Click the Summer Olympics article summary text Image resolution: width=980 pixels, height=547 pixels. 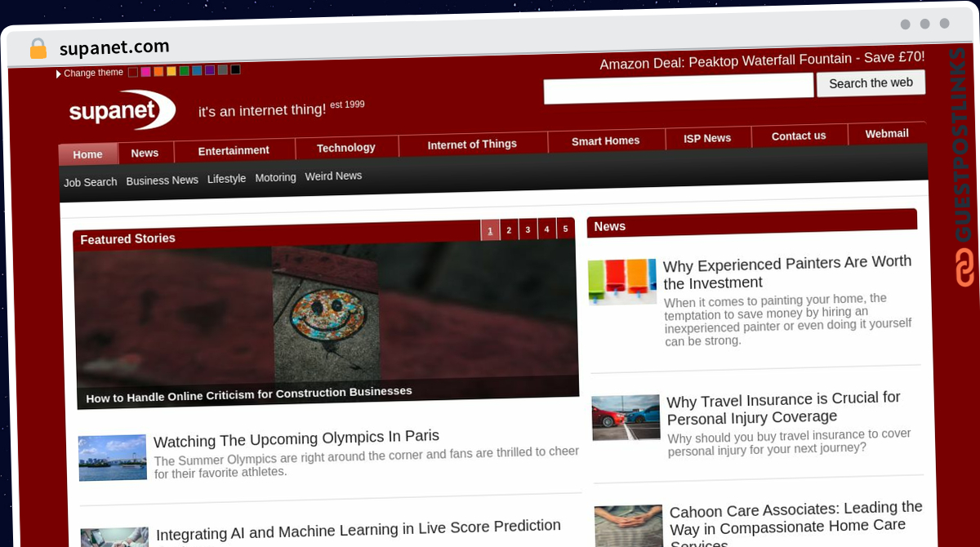click(367, 462)
